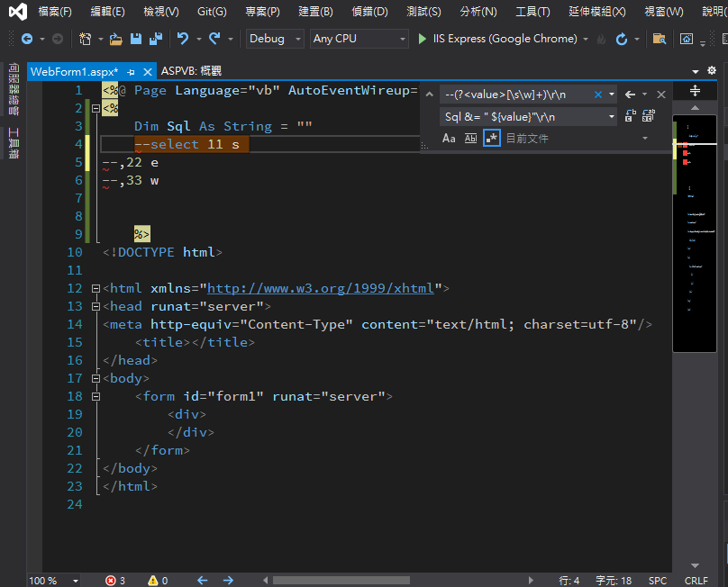Toggle the Match Whole Word option
Image resolution: width=728 pixels, height=587 pixels.
click(470, 138)
